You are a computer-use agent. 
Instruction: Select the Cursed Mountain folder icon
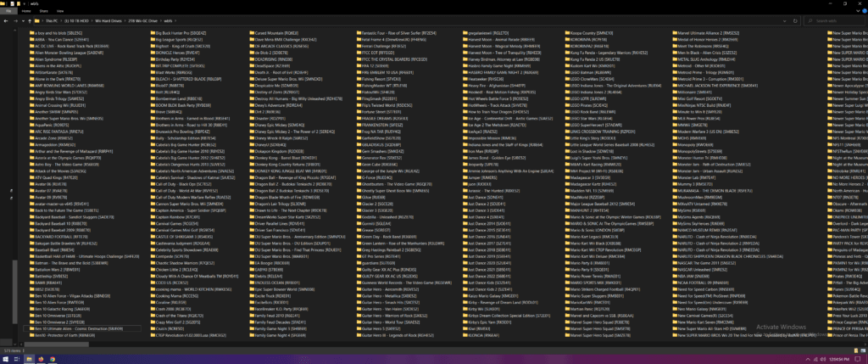click(251, 32)
